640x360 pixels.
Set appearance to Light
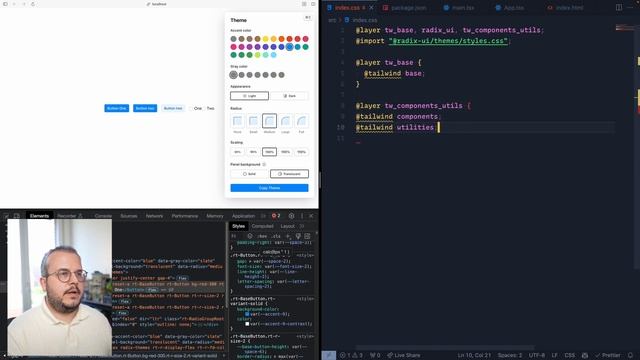point(249,96)
